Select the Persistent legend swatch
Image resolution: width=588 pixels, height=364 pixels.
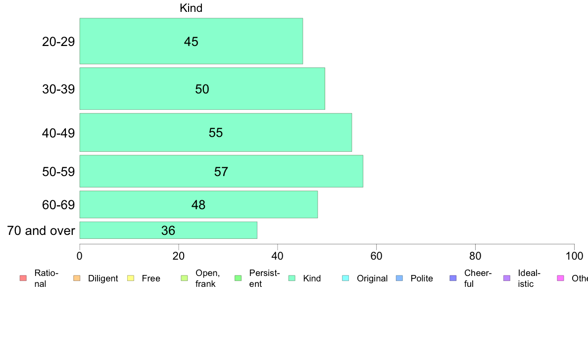click(x=238, y=278)
